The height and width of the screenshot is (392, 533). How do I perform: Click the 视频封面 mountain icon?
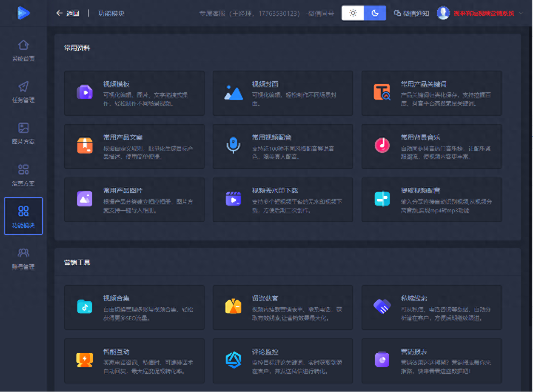[234, 92]
